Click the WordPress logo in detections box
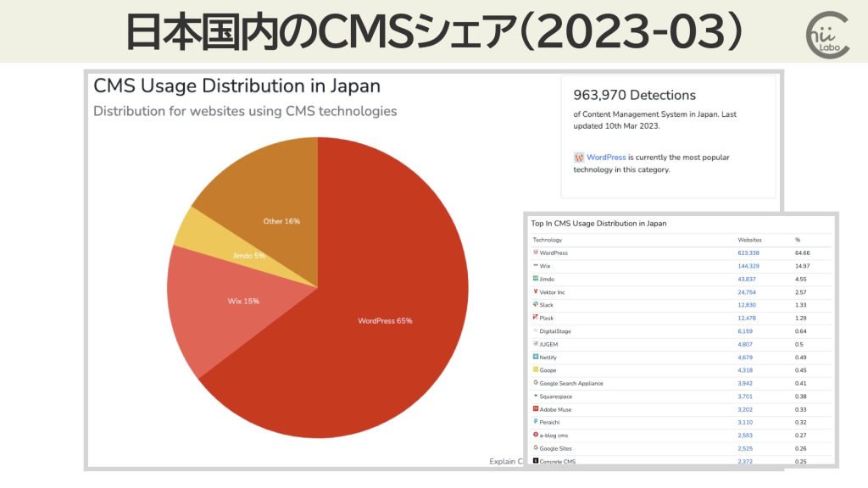 pos(578,157)
